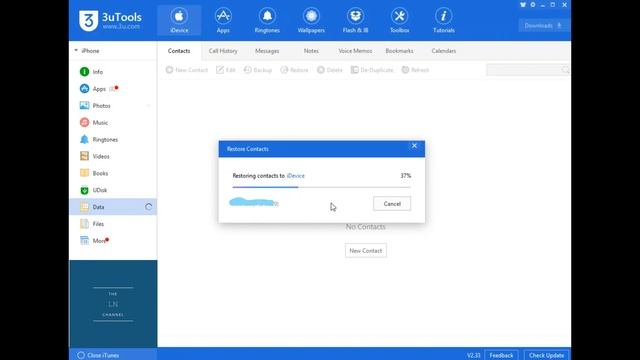The image size is (640, 360).
Task: Select Videos in the sidebar
Action: point(113,156)
